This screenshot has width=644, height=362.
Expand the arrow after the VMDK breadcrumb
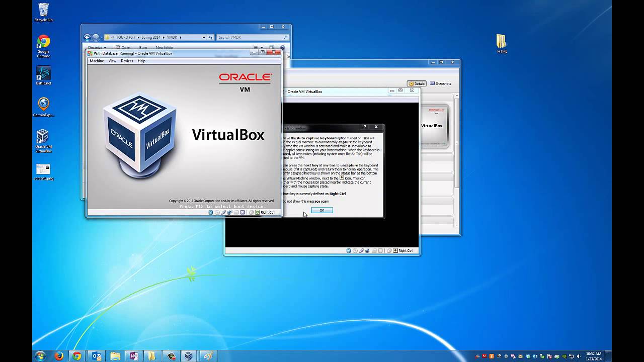[x=181, y=37]
